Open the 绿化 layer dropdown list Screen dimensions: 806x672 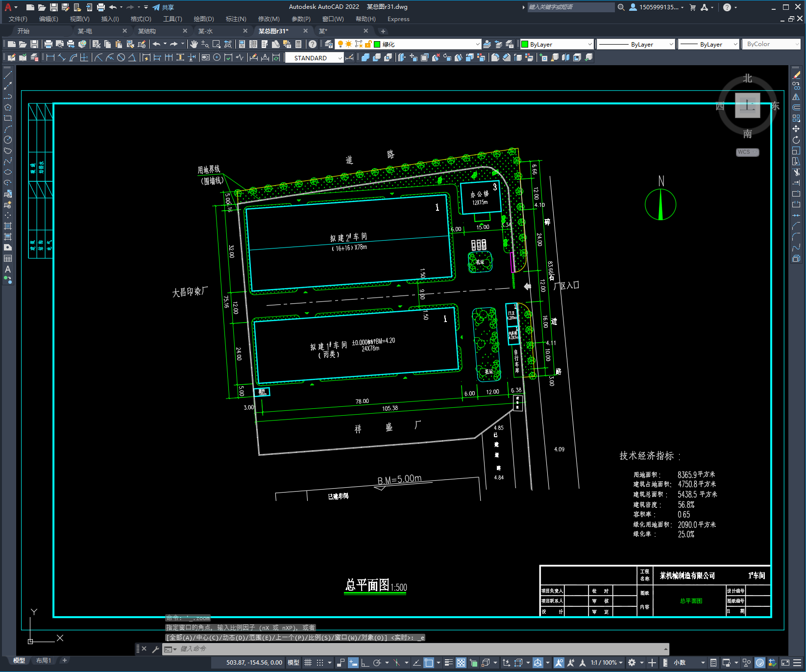pos(478,44)
